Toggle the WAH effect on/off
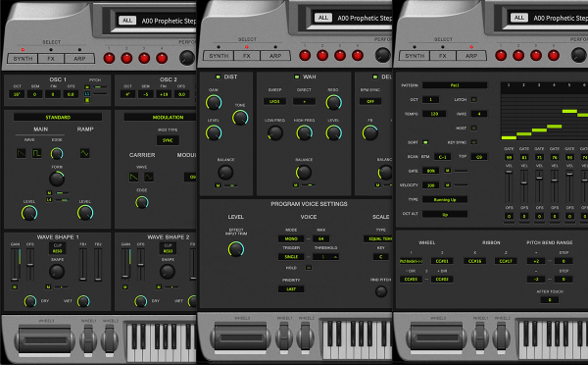 [x=297, y=77]
